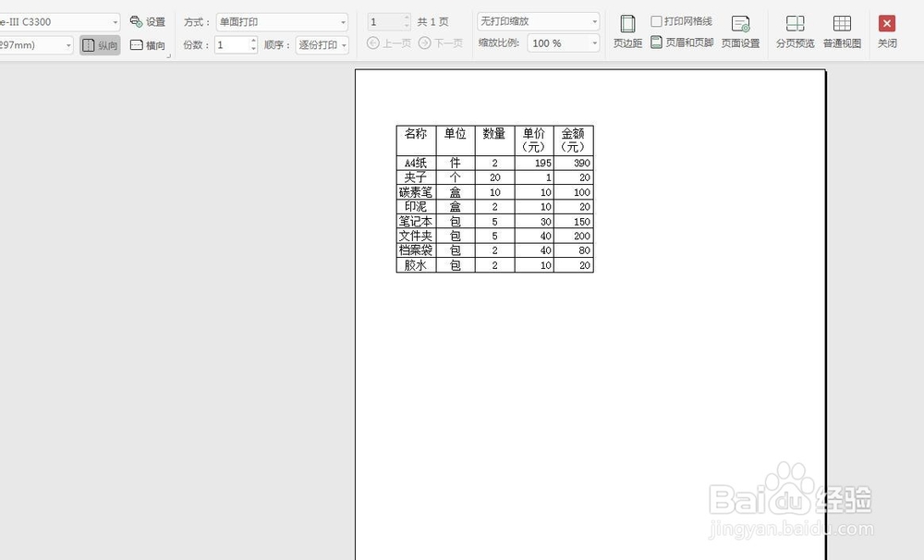Click the 80 amount cell
The width and height of the screenshot is (924, 560).
pos(574,250)
